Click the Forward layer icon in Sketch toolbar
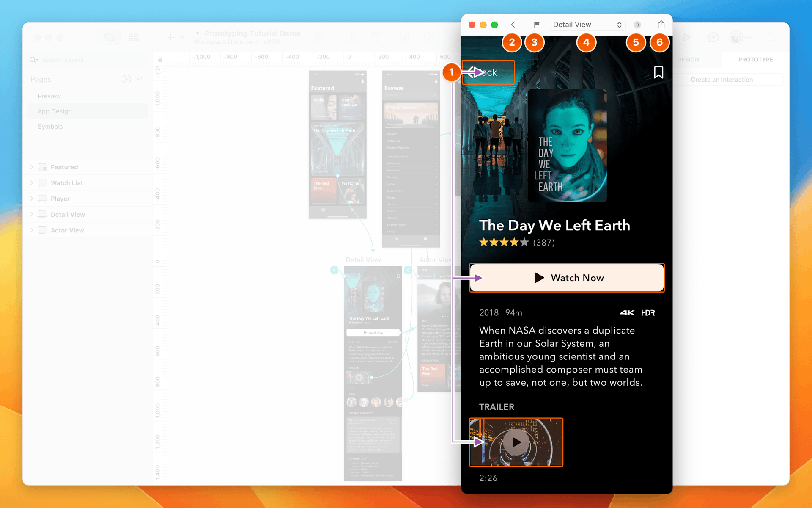 [352, 37]
